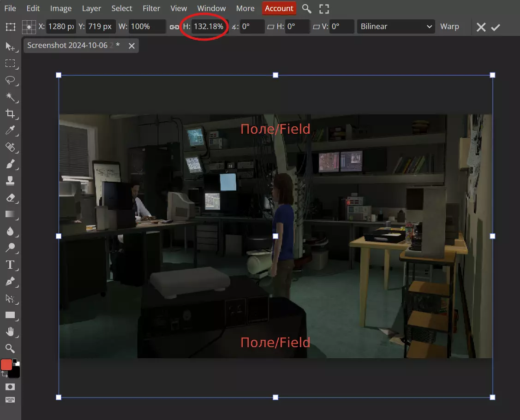Click the H scale percentage field
520x420 pixels.
[209, 27]
